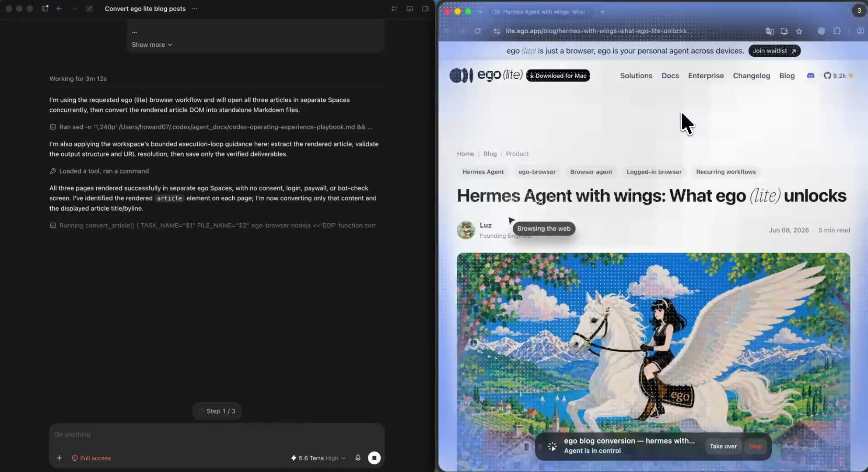Install the app via the address bar screen icon
Image resolution: width=868 pixels, height=472 pixels.
pyautogui.click(x=784, y=31)
